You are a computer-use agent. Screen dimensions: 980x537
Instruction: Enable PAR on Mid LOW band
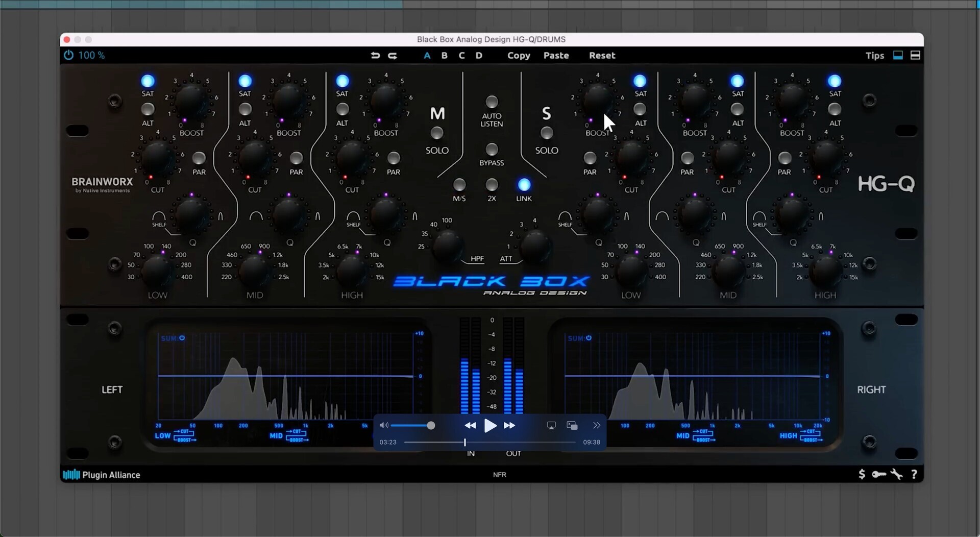point(199,158)
